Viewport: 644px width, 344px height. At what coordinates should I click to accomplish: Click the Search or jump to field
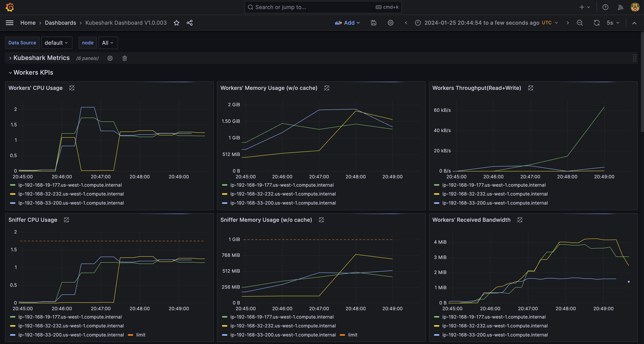pos(323,7)
